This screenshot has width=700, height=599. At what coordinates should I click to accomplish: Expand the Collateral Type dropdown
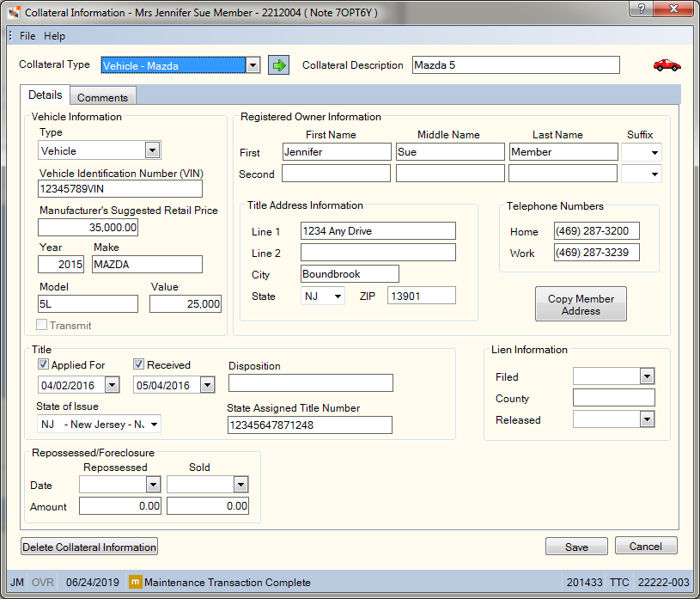[253, 65]
